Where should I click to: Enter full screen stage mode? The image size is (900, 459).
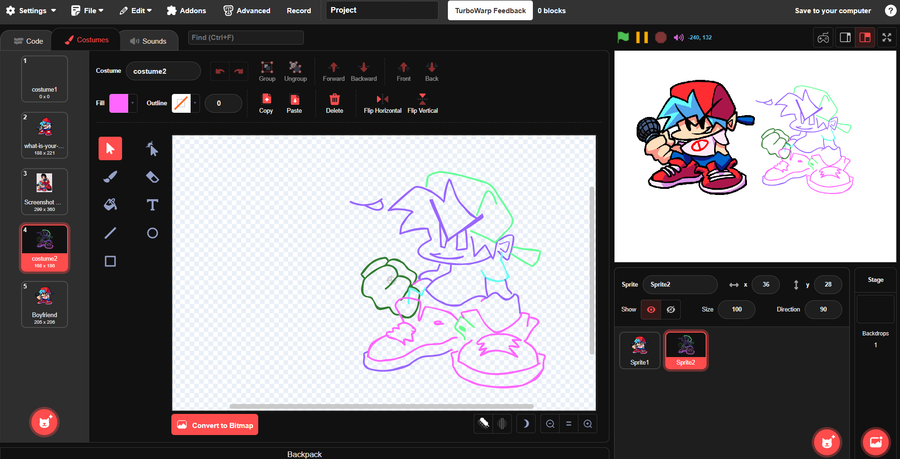(x=886, y=38)
